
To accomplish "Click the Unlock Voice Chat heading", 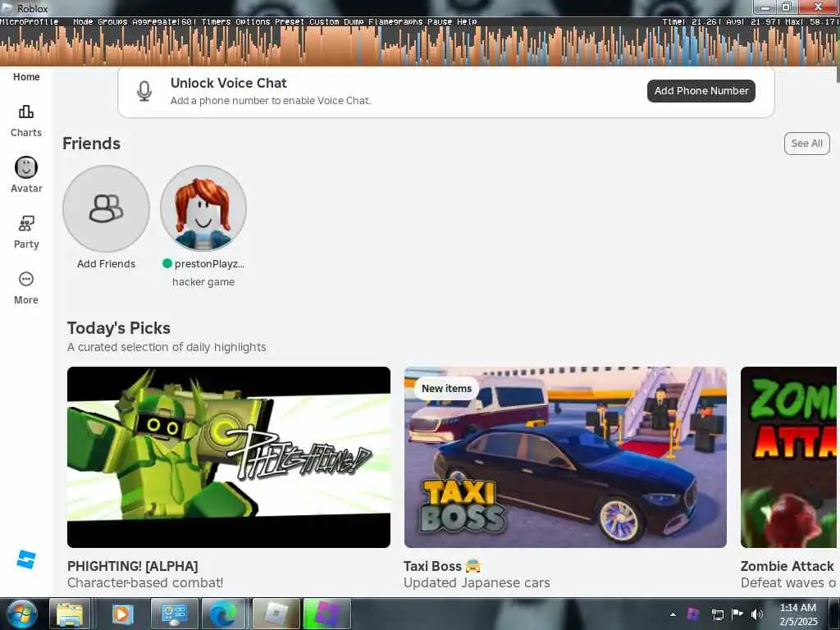I will [x=229, y=83].
